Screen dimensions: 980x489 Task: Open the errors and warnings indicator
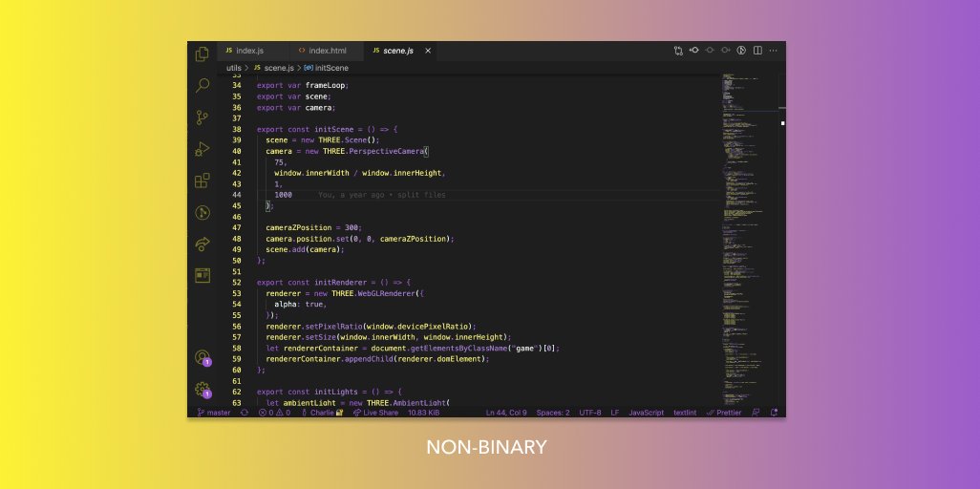pyautogui.click(x=274, y=413)
